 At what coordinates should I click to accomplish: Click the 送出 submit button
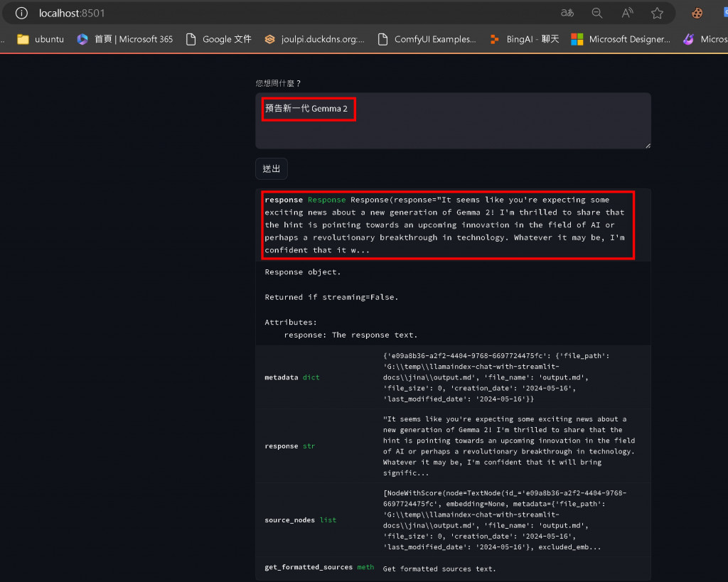(x=272, y=168)
